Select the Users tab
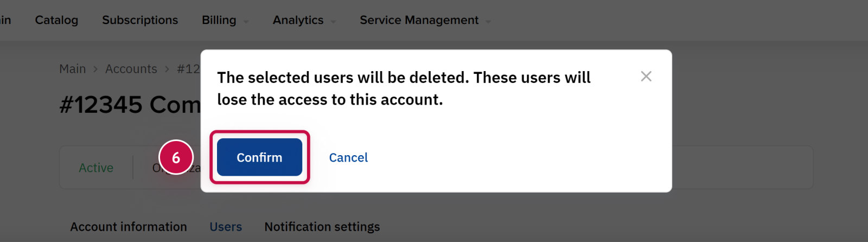Image resolution: width=868 pixels, height=242 pixels. [x=226, y=227]
